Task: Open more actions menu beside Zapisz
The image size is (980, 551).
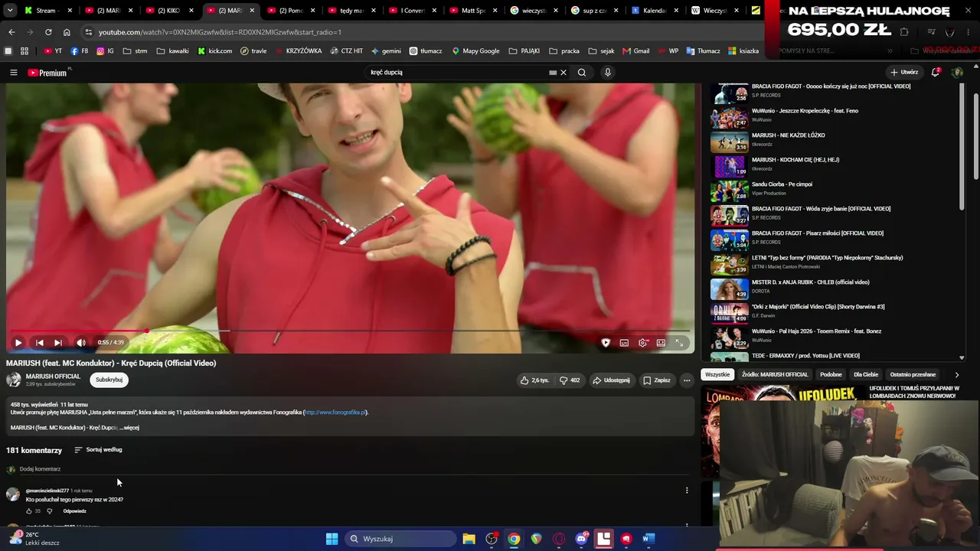Action: (687, 380)
